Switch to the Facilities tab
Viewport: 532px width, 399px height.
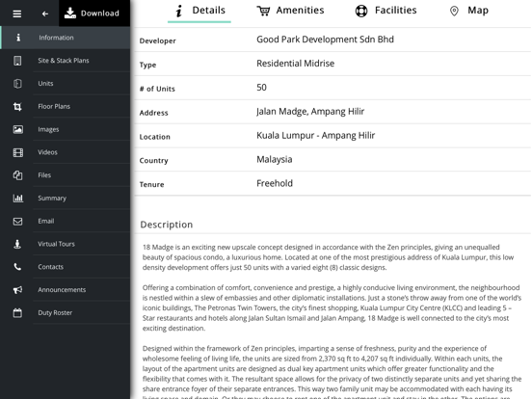(x=386, y=11)
